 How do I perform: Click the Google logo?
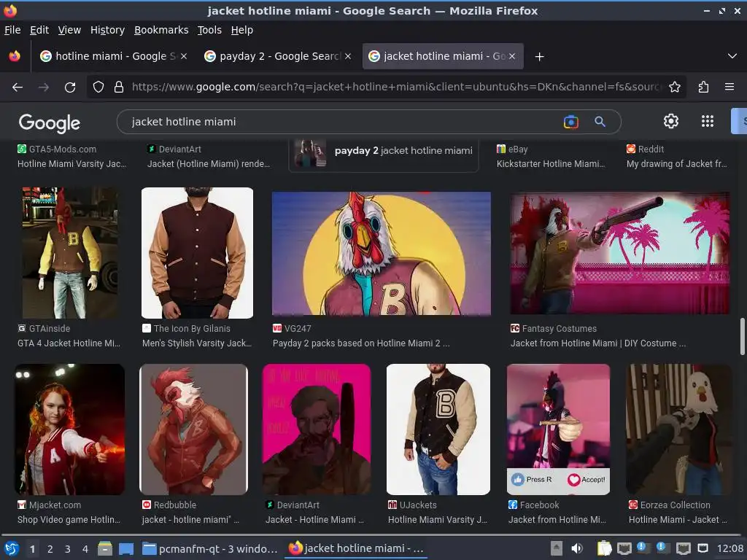tap(50, 122)
